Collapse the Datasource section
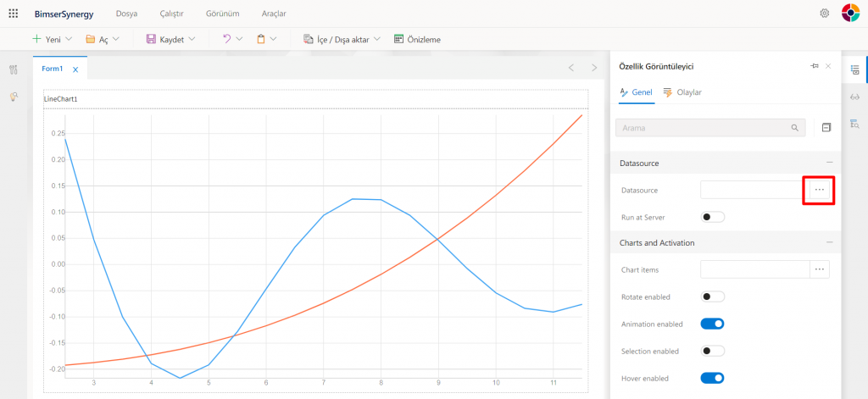The image size is (868, 399). coord(829,162)
